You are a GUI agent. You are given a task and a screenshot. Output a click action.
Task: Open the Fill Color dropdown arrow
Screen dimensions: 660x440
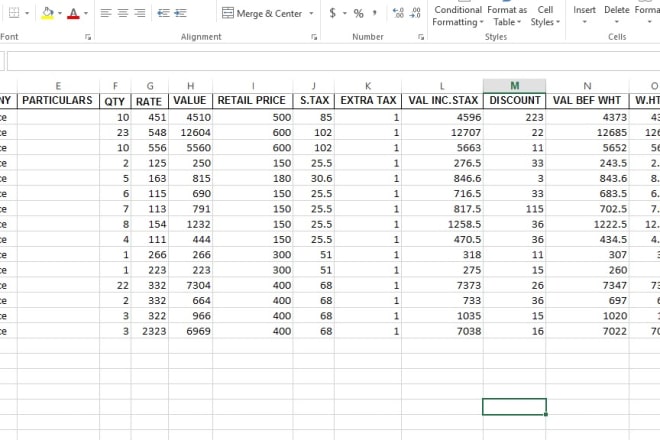coord(60,13)
